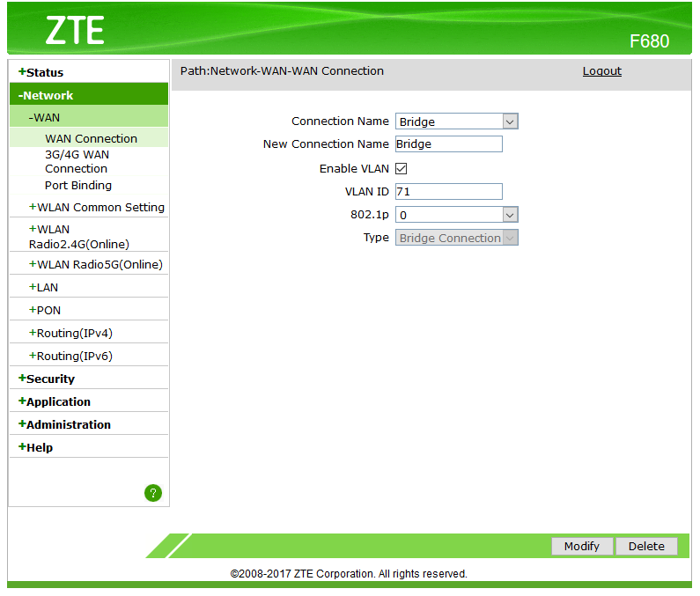This screenshot has height=596, width=700.
Task: Expand the PON submenu
Action: tap(45, 310)
